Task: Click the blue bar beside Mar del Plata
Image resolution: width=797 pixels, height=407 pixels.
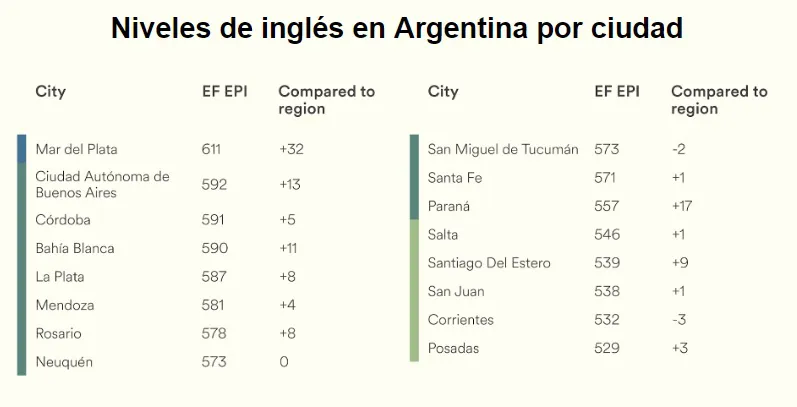Action: 21,149
